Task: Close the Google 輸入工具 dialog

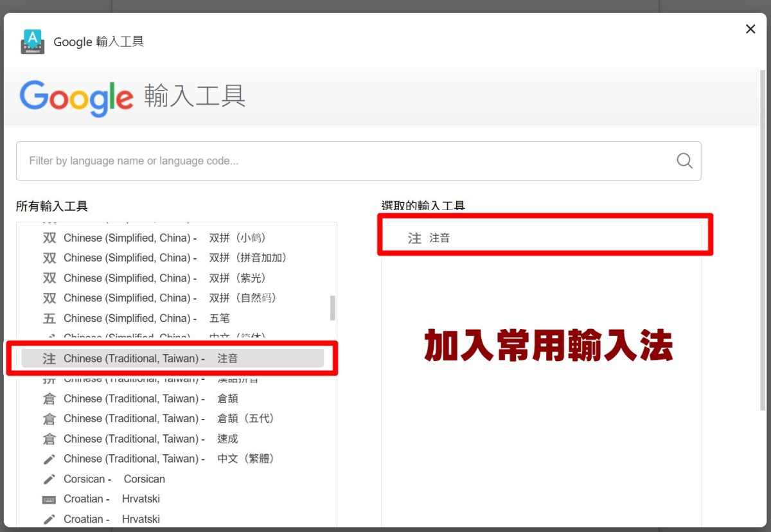Action: click(x=750, y=29)
